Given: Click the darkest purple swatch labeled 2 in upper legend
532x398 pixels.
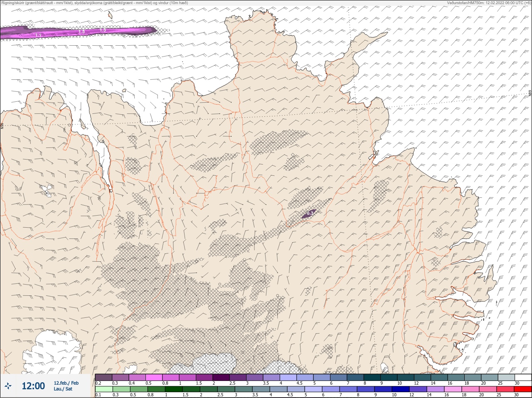Looking at the screenshot, I should coord(221,377).
